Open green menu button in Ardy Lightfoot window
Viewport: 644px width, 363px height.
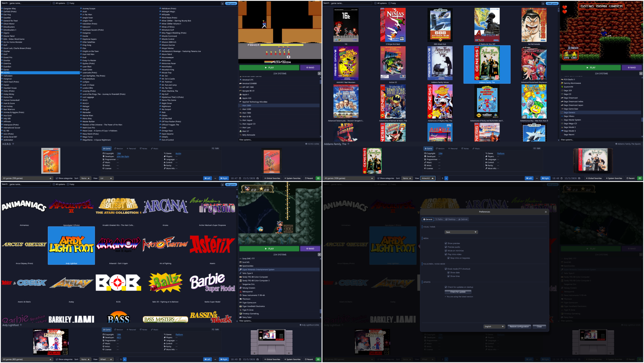318,359
